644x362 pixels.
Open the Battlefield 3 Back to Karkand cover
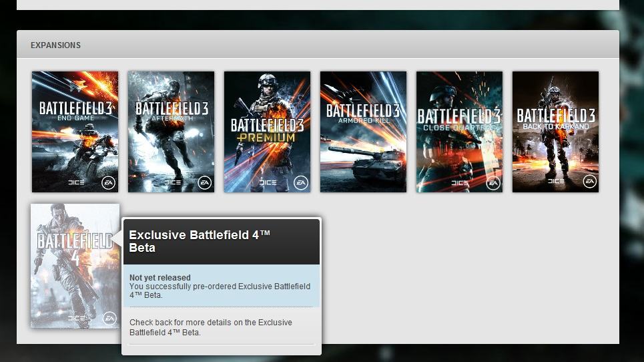click(x=555, y=132)
